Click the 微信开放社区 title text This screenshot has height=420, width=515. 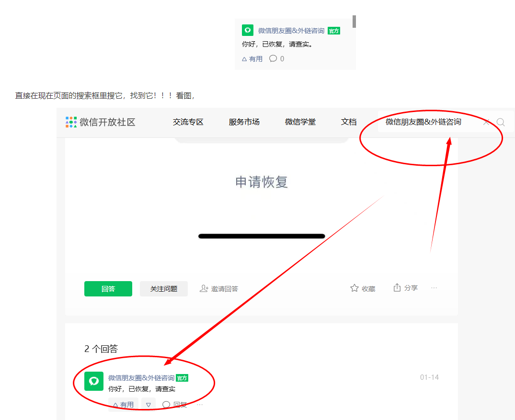tap(107, 122)
